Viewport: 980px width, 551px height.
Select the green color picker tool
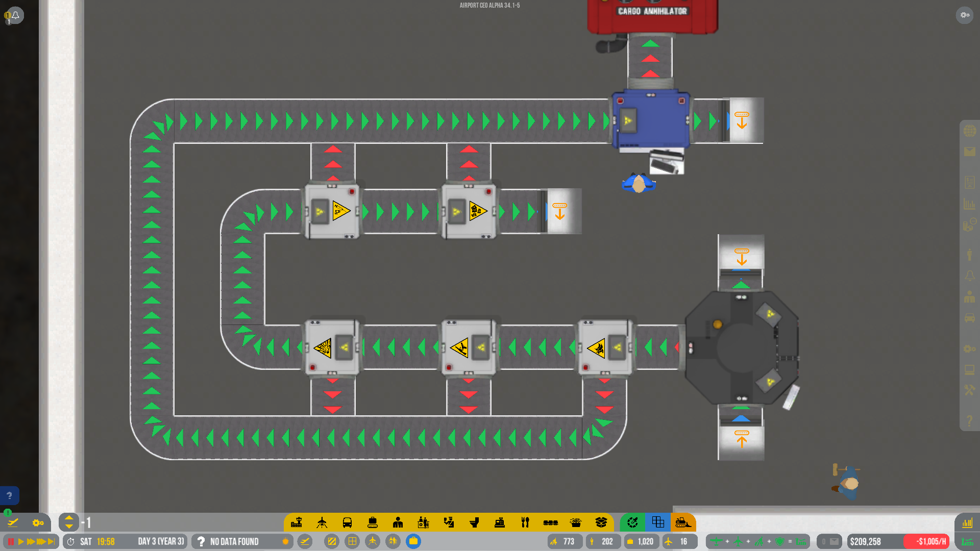pos(632,522)
